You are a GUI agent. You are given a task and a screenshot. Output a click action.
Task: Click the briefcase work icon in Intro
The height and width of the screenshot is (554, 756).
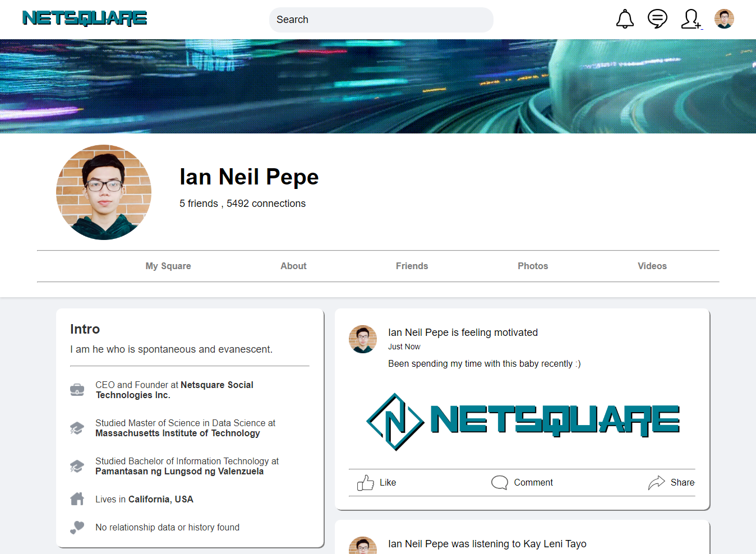point(77,390)
